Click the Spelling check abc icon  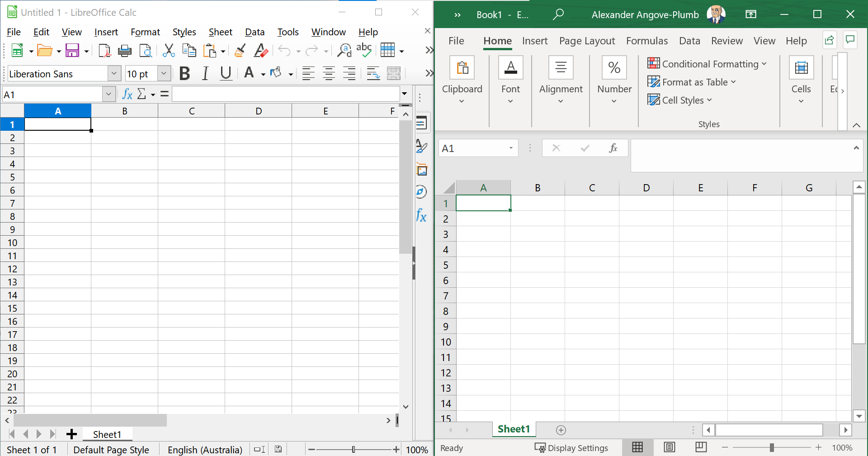tap(364, 51)
